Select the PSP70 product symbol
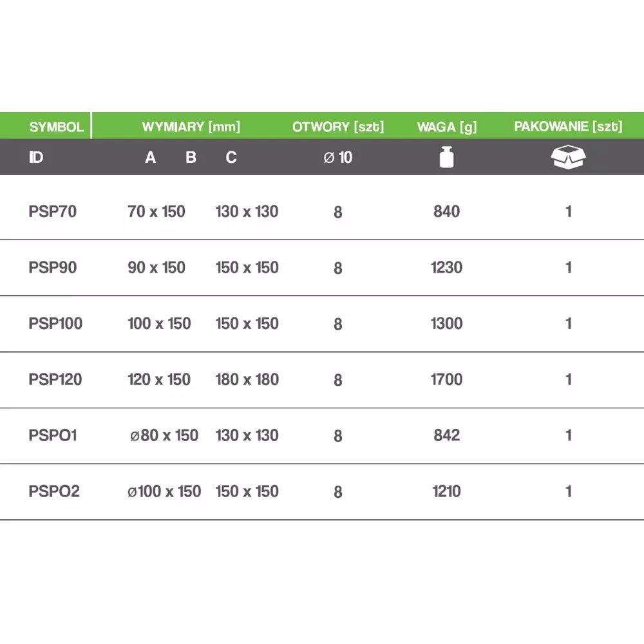The image size is (644, 644). [53, 211]
